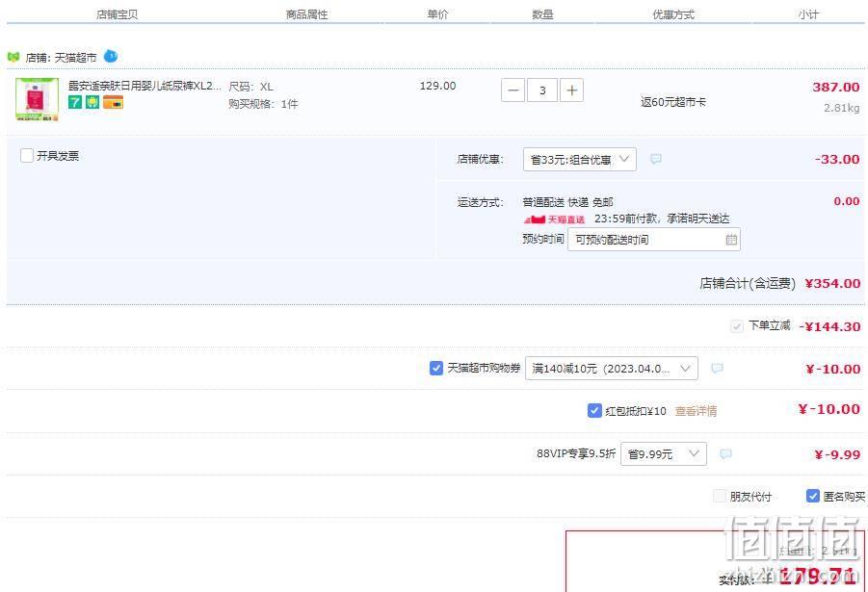The image size is (868, 592).
Task: Click the 尺码: XL attribute text
Action: click(x=250, y=87)
